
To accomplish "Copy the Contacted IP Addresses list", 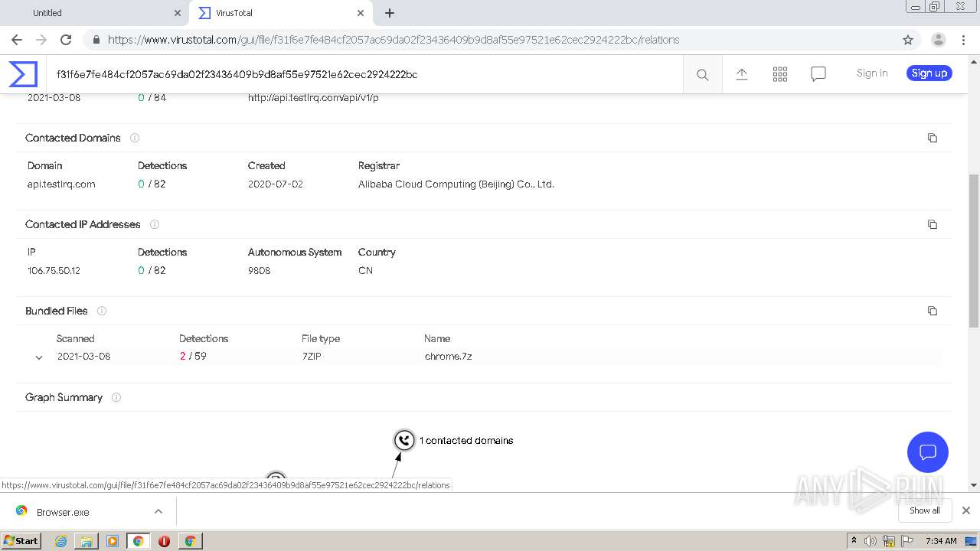I will [x=932, y=224].
